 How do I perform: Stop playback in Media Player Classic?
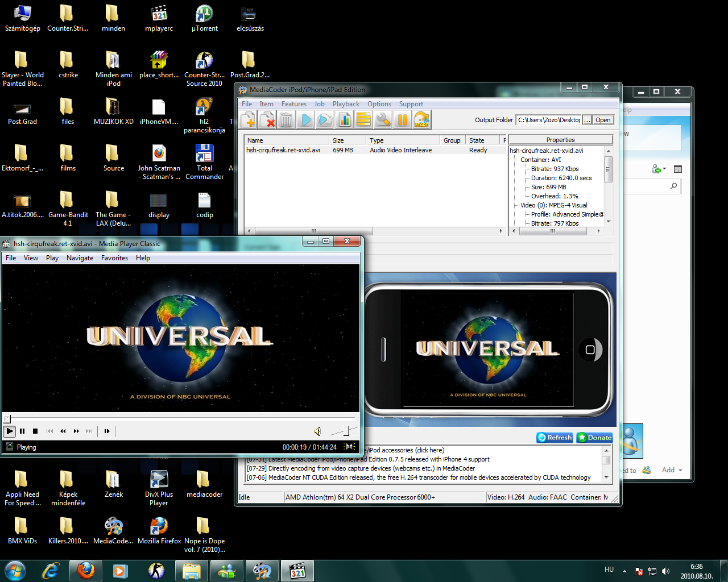coord(35,431)
